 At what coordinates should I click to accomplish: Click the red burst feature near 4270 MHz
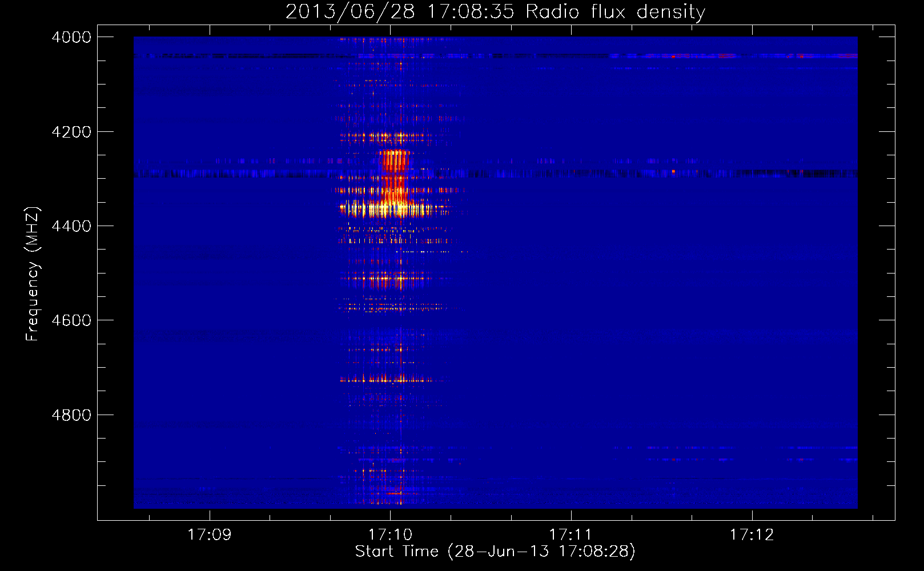pyautogui.click(x=394, y=160)
